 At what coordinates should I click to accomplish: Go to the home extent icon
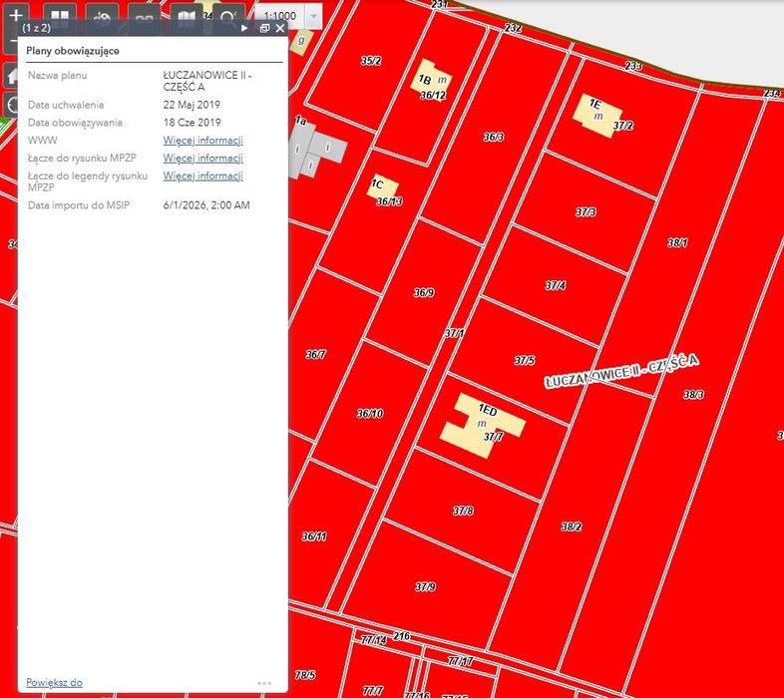[x=11, y=76]
